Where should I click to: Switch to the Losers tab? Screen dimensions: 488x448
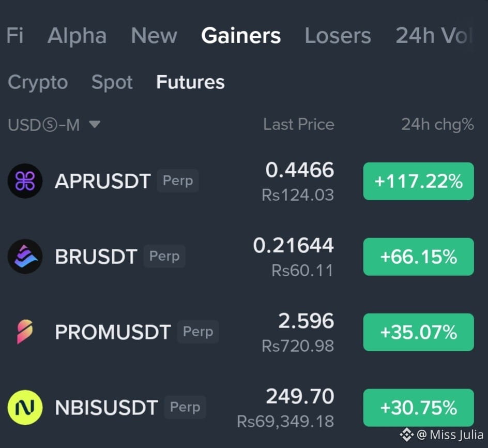pos(338,36)
